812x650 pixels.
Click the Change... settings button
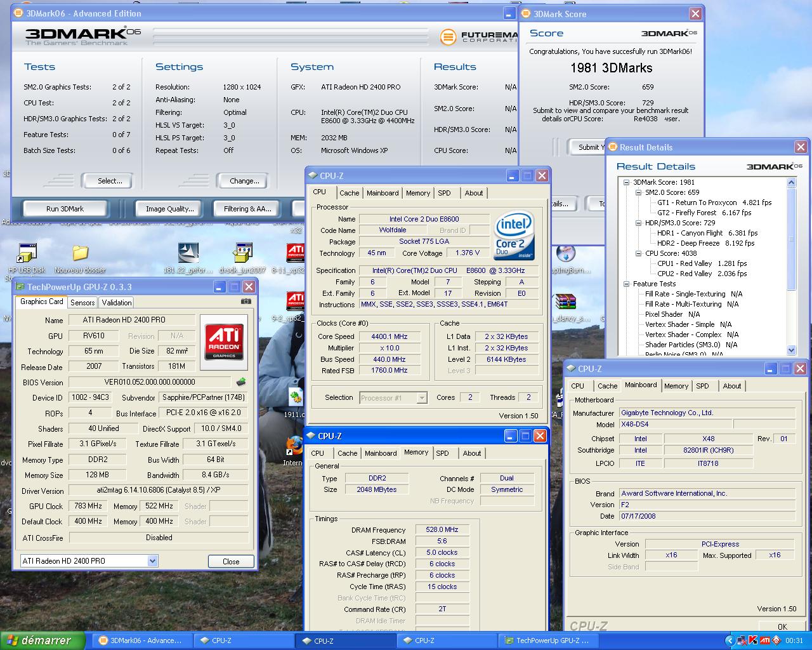(244, 181)
